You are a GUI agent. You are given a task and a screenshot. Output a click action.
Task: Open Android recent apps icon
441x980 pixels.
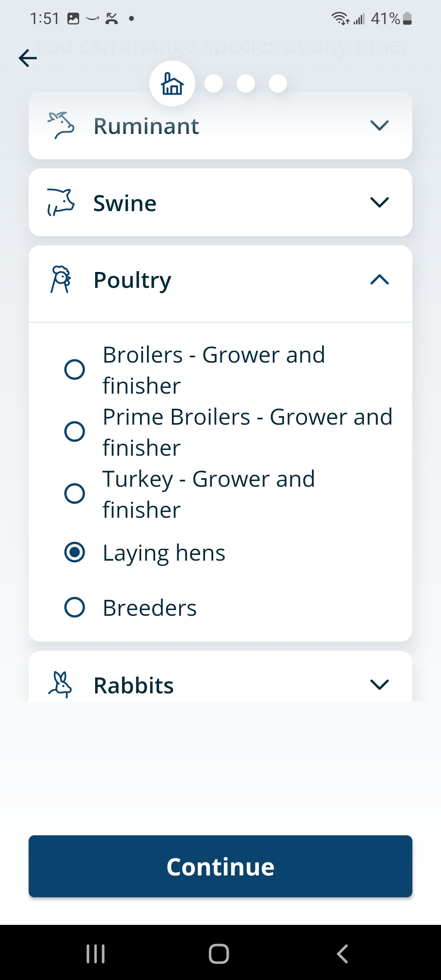(x=96, y=954)
